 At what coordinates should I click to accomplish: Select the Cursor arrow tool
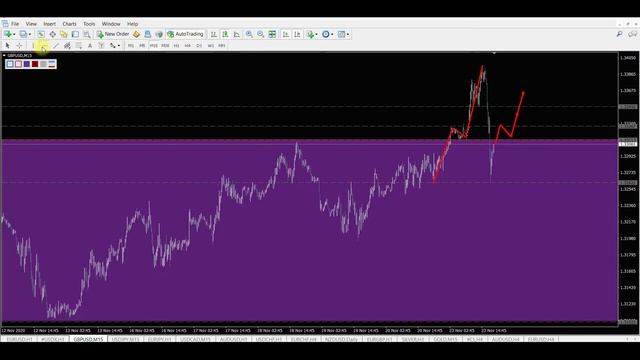pos(7,46)
